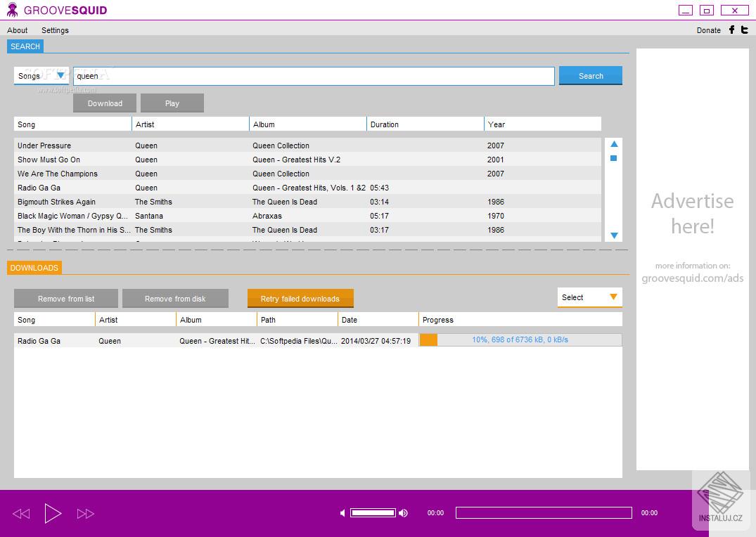Skip to previous track with rewind icon
The height and width of the screenshot is (537, 756).
(x=21, y=514)
